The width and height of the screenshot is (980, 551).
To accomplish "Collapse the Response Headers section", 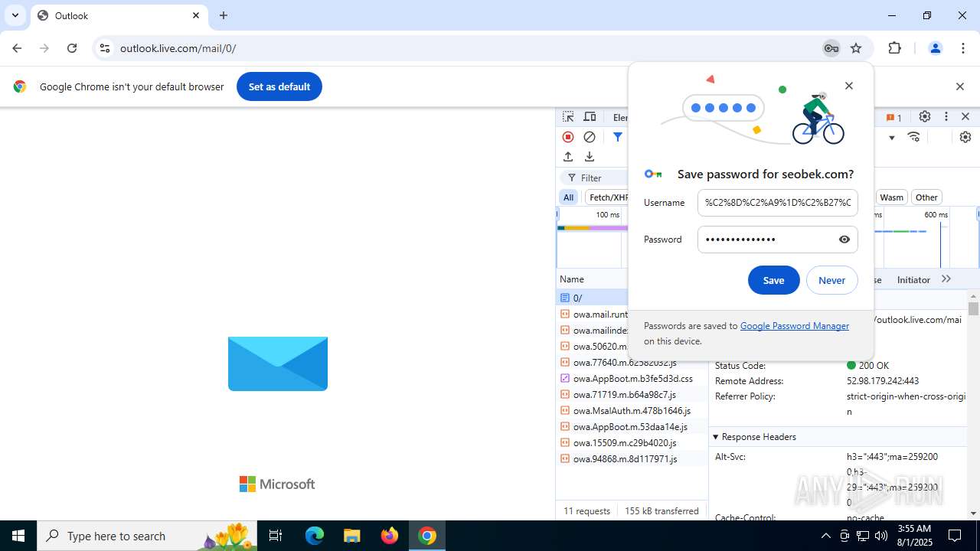I will (758, 437).
